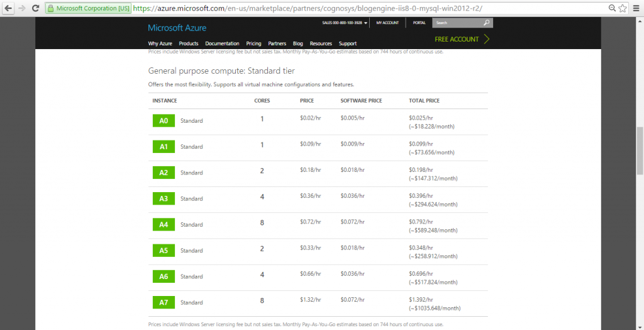Click the green A7 instance badge
The width and height of the screenshot is (644, 330).
163,302
